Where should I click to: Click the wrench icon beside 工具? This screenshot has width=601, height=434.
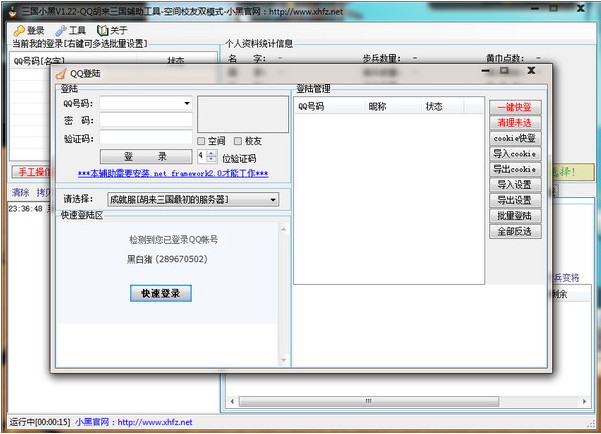pyautogui.click(x=61, y=31)
